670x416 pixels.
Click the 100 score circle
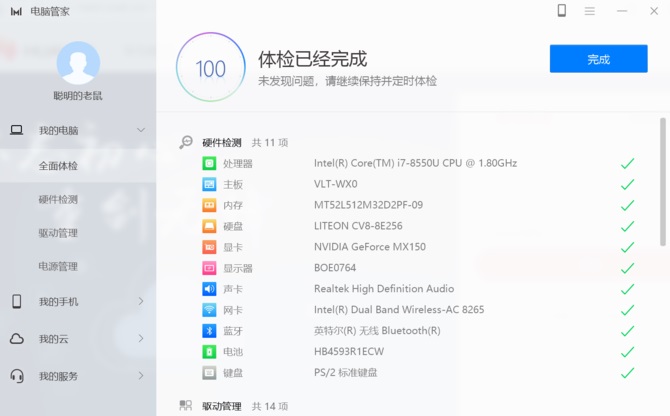pyautogui.click(x=210, y=69)
